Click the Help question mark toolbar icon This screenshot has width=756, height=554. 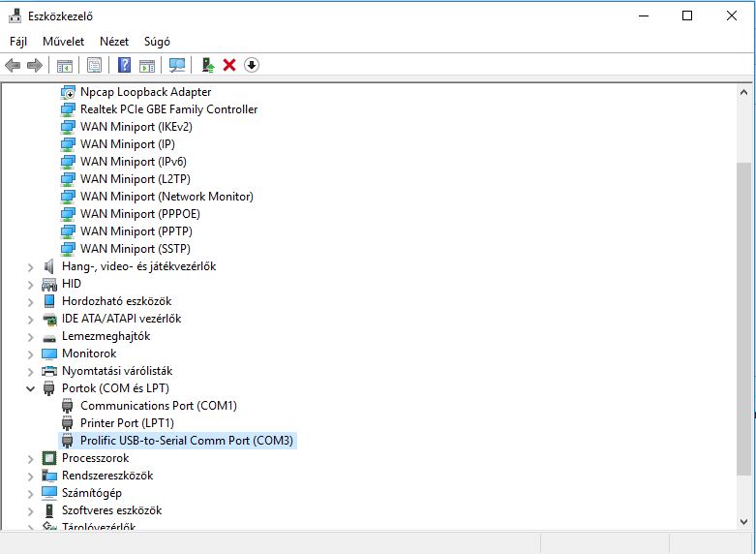[124, 65]
